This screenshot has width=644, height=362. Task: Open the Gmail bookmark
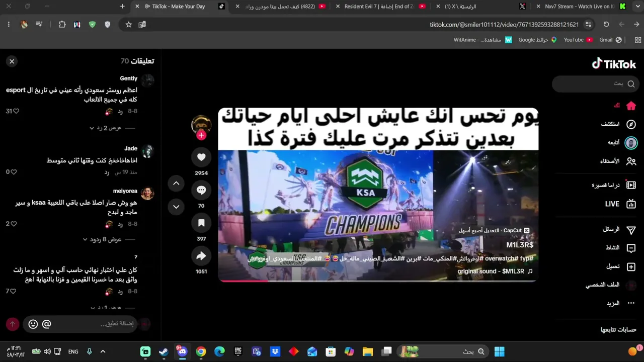[610, 40]
